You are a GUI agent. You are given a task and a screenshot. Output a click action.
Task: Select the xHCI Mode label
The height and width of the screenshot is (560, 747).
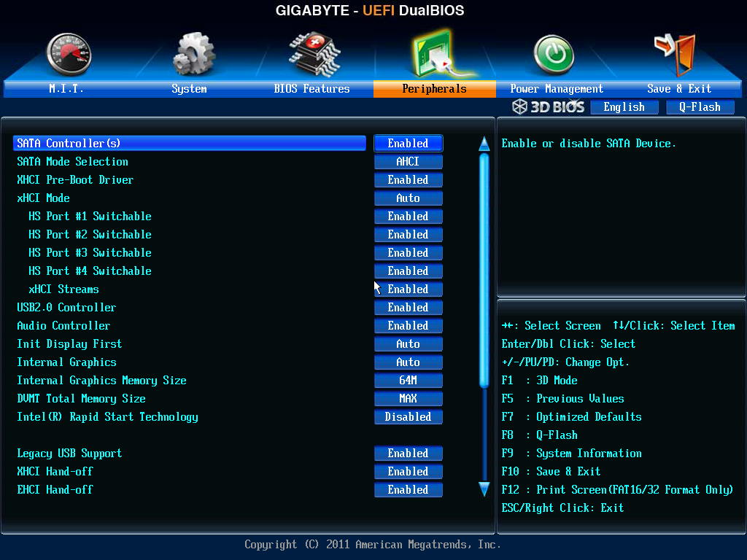43,198
